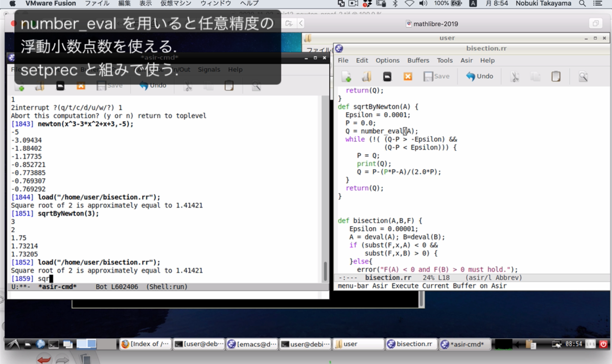Click the asir prompt line '[1859] sqr'
This screenshot has width=612, height=364.
click(32, 279)
